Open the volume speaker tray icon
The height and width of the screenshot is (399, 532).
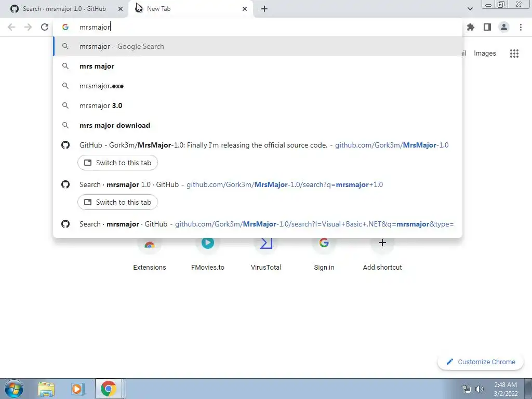(x=479, y=389)
